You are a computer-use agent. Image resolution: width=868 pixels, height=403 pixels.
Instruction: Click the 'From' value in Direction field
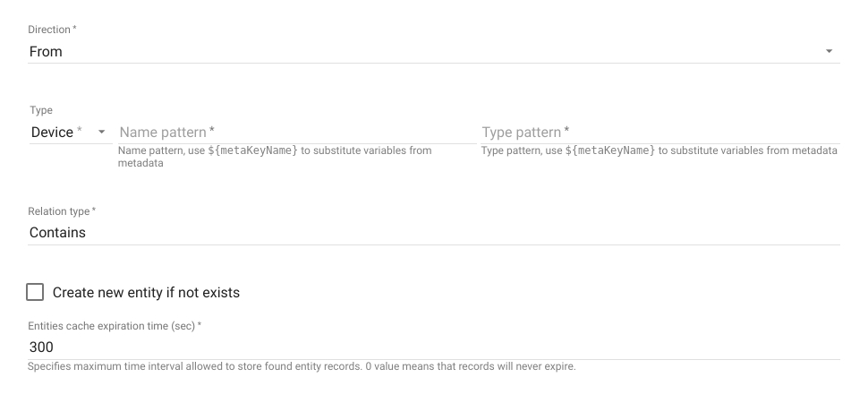coord(46,52)
